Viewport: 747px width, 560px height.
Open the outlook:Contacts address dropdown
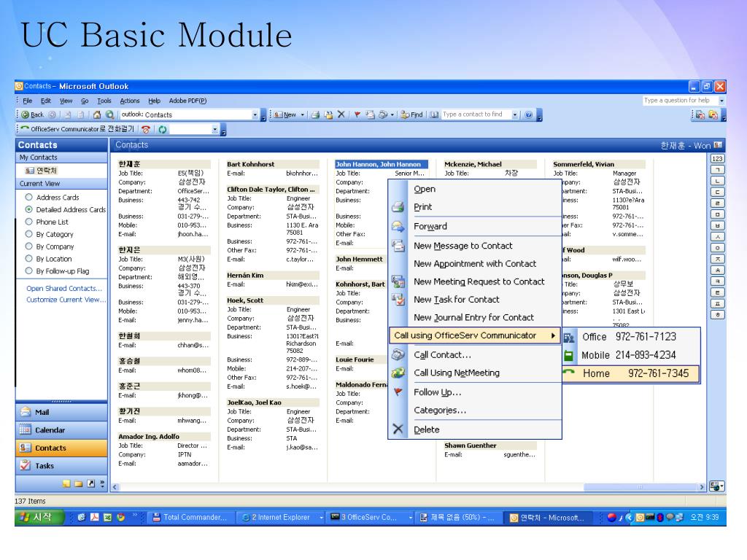tap(255, 114)
